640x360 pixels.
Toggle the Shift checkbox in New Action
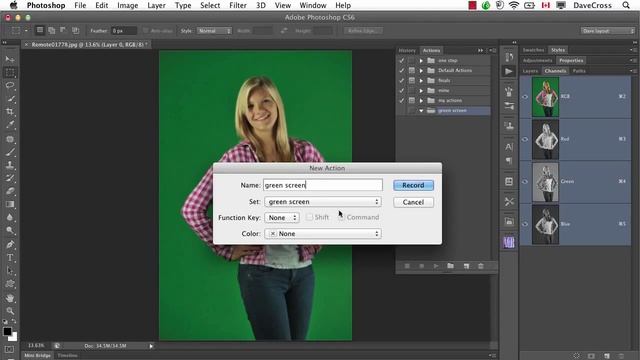click(x=309, y=217)
